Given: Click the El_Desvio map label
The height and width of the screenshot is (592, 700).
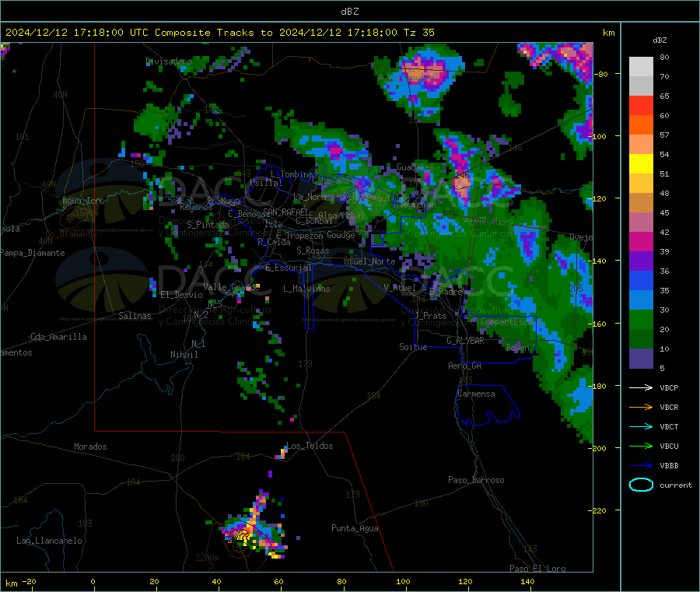Looking at the screenshot, I should pyautogui.click(x=181, y=295).
